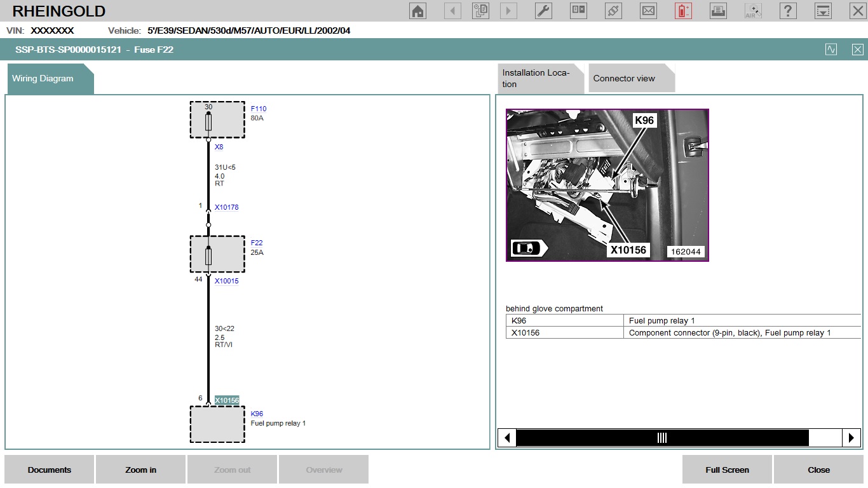Navigate back with the left arrow icon

(452, 11)
